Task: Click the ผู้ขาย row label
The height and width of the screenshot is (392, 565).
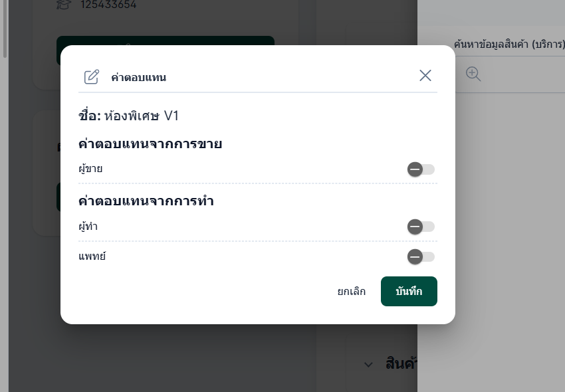Action: click(90, 169)
